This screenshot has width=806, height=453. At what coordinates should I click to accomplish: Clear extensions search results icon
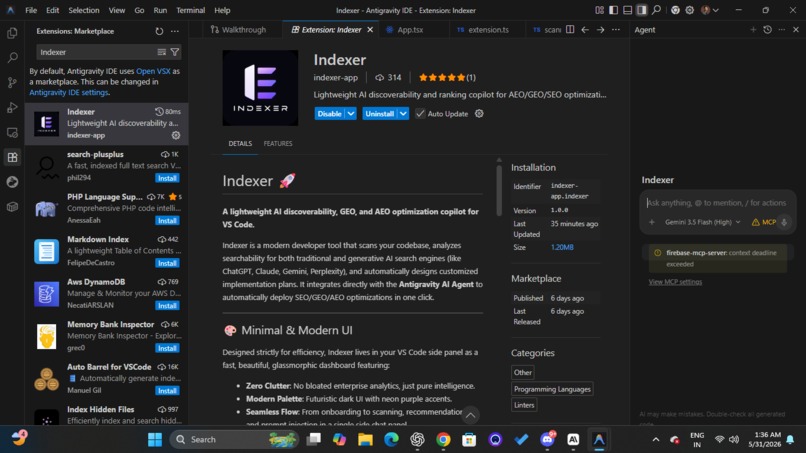(x=161, y=52)
